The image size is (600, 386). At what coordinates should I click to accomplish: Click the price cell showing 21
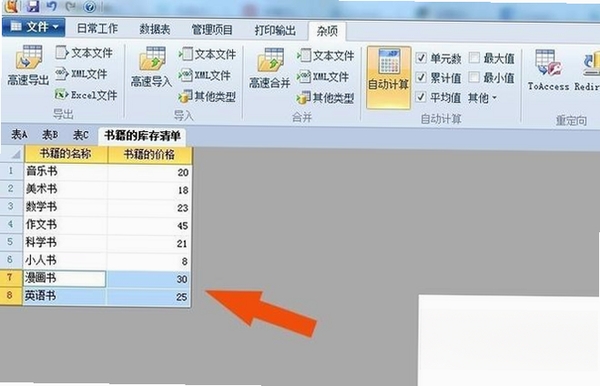pos(149,243)
